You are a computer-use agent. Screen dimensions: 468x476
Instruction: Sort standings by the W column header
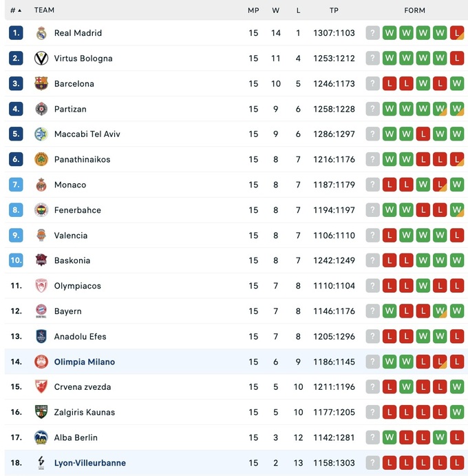[x=275, y=10]
